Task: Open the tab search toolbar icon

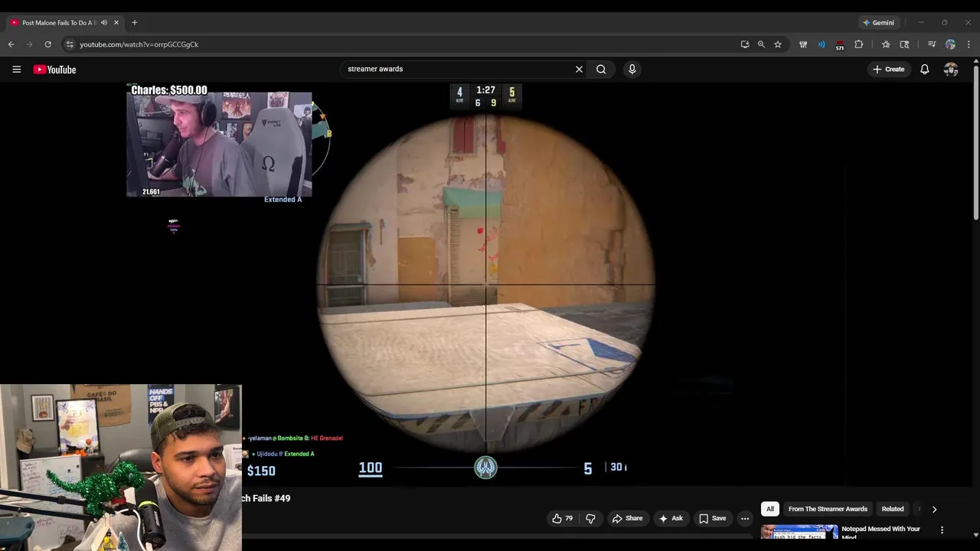Action: 904,44
